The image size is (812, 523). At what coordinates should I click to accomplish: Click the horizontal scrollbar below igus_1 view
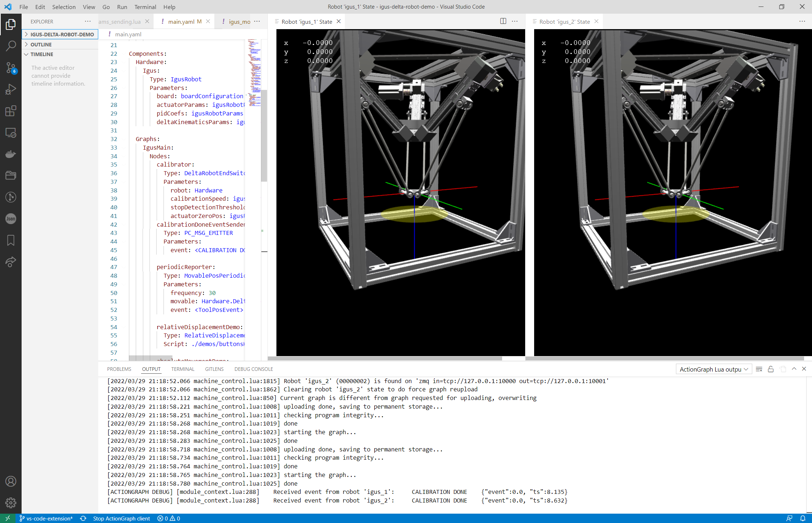tap(385, 358)
